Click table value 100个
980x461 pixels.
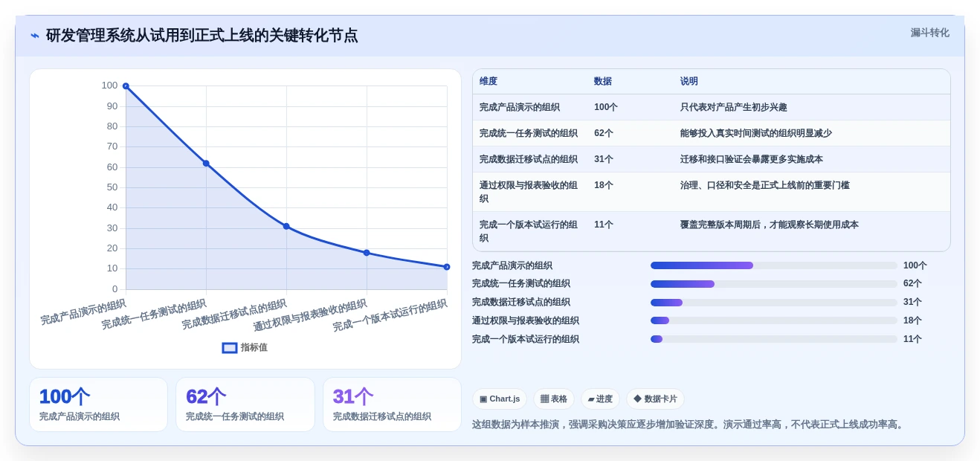point(606,107)
